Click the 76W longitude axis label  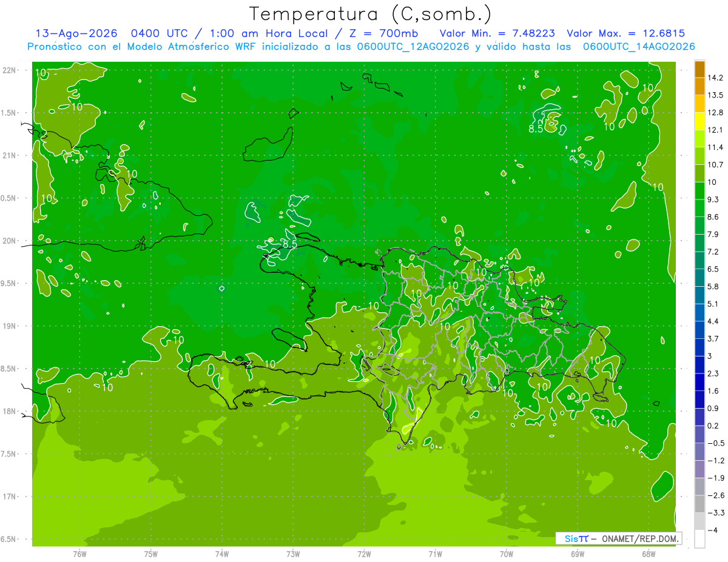click(x=79, y=554)
